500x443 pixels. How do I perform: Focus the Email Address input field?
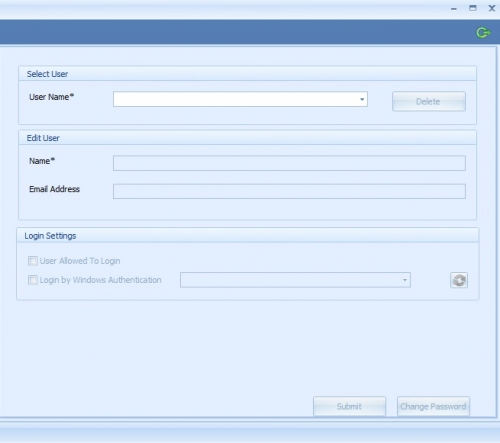(289, 191)
